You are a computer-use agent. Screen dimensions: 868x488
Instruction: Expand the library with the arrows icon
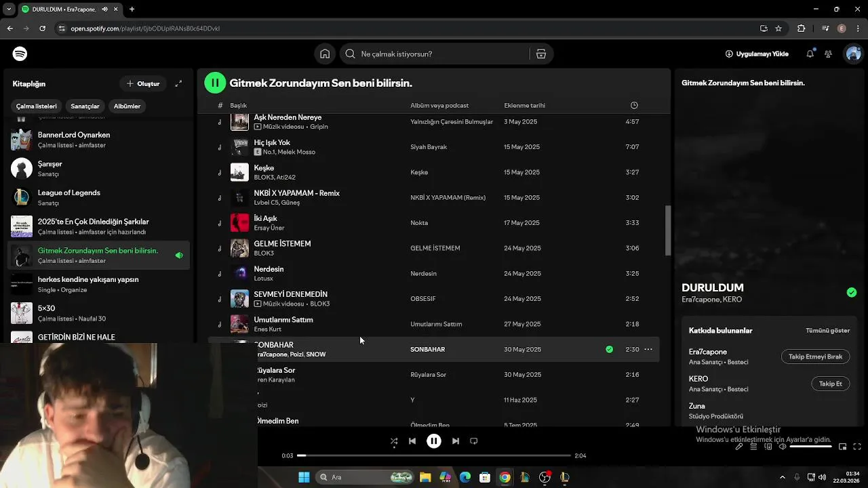pos(178,83)
